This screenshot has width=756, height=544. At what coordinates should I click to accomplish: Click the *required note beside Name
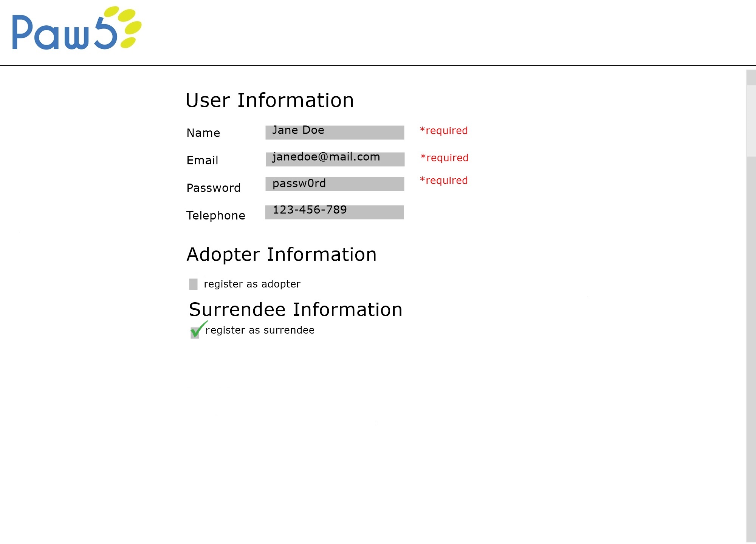point(444,131)
